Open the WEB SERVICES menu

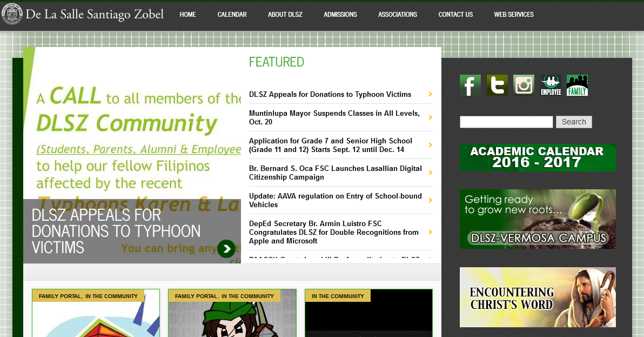514,15
